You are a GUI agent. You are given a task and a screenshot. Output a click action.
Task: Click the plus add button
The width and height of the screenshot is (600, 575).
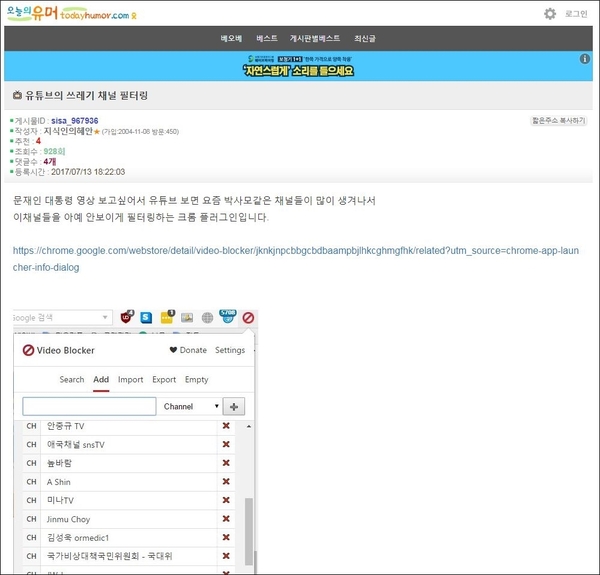234,406
